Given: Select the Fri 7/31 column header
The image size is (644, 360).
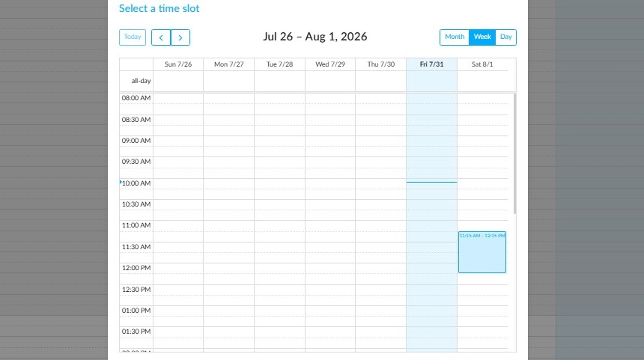Looking at the screenshot, I should pos(431,64).
